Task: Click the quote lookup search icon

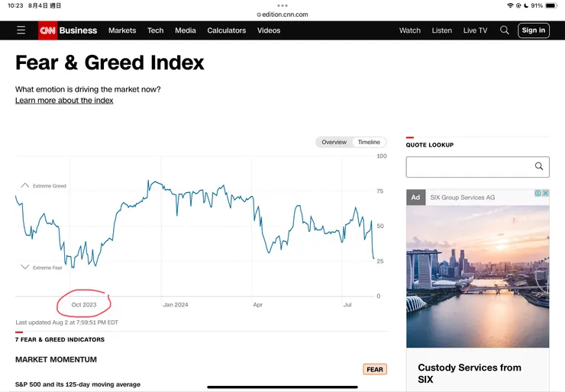Action: 539,166
